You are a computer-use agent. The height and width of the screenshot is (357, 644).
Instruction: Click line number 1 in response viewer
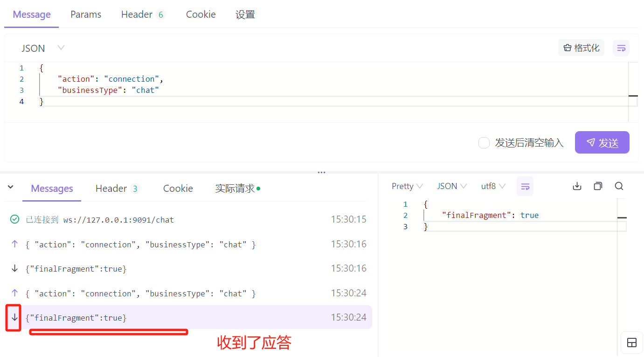coord(405,204)
